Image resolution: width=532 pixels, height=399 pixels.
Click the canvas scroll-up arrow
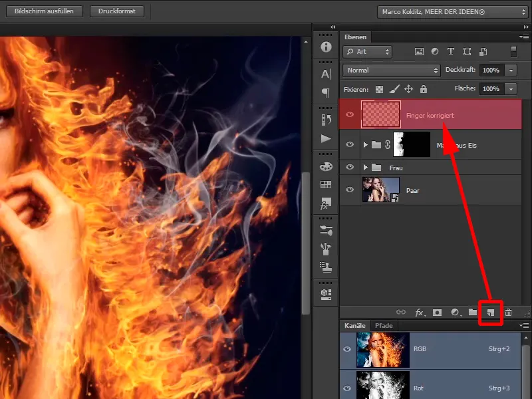(306, 42)
